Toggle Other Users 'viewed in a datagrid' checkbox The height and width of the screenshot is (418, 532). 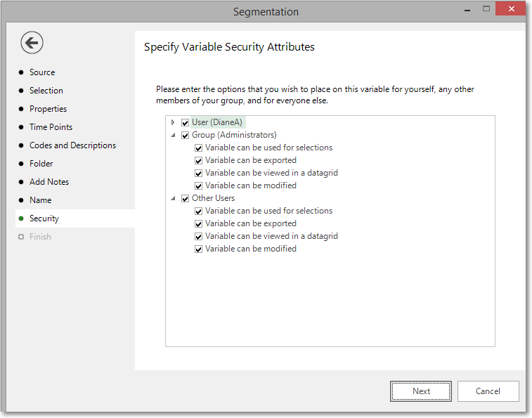click(x=198, y=237)
